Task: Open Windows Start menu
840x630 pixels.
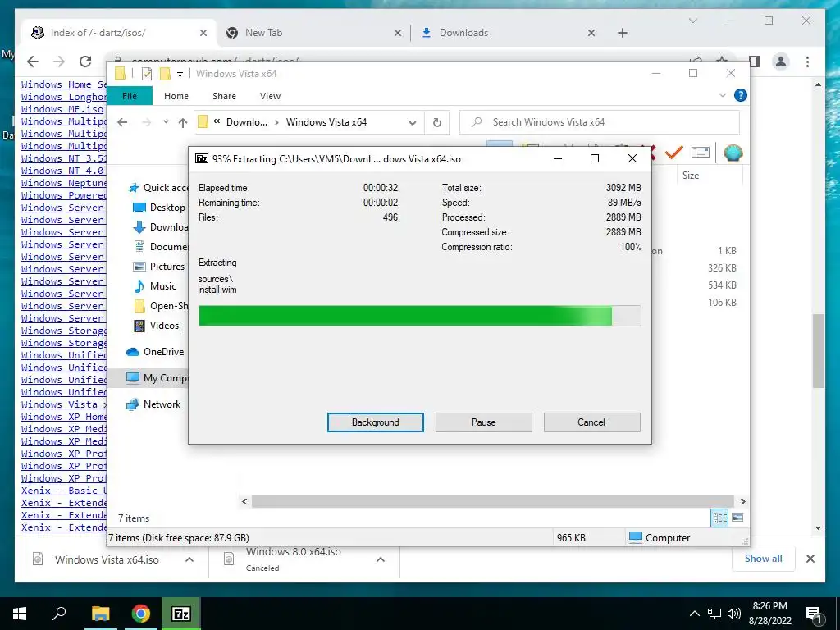Action: pos(20,614)
